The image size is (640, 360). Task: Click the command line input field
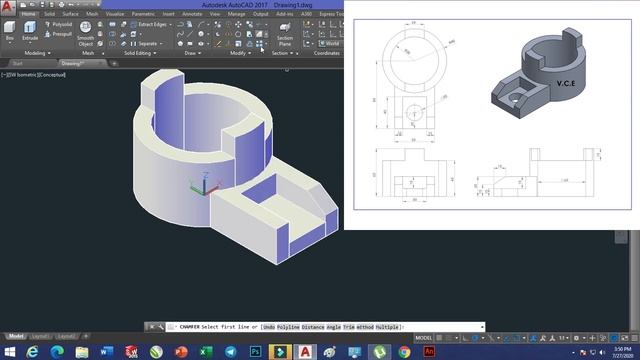tap(325, 327)
